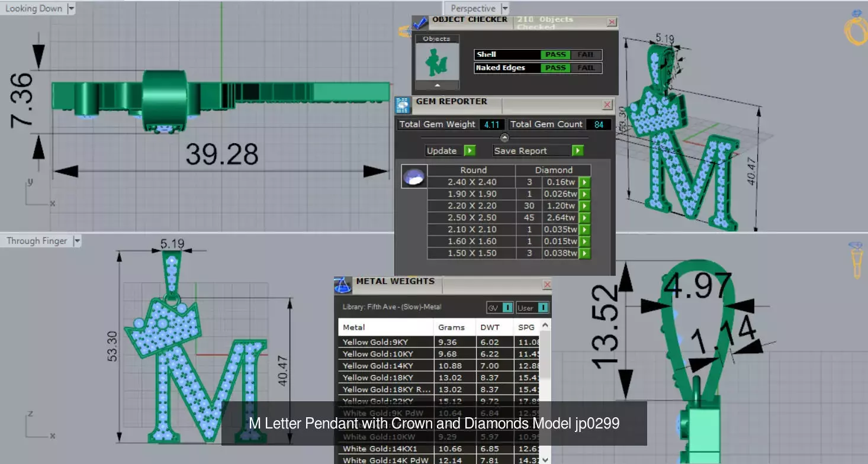Click the 1.20tw diamond weight cell

click(560, 206)
